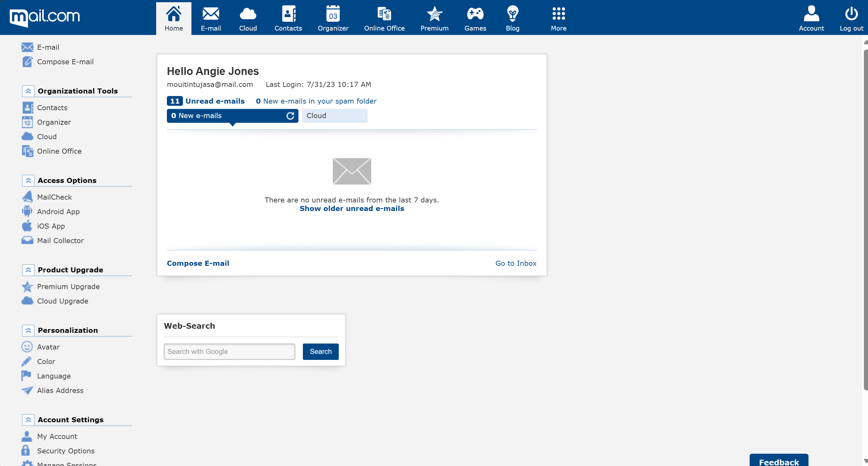Switch to the Cloud tab in mailbox panel
This screenshot has height=466, width=868.
click(334, 116)
